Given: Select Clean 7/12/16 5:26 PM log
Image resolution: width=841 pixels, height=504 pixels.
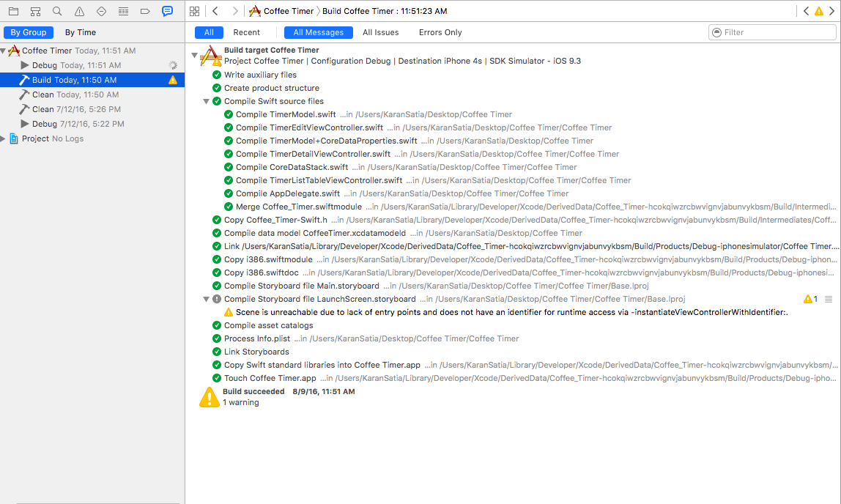Looking at the screenshot, I should [92, 109].
